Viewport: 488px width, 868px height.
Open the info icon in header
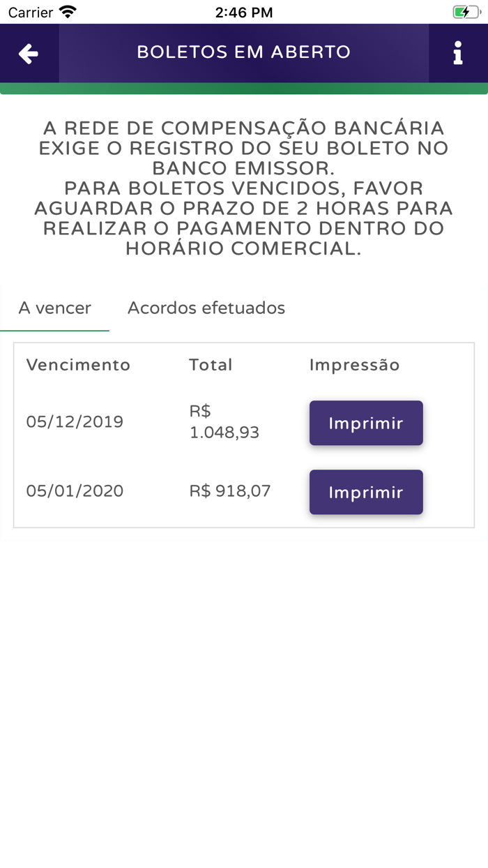click(457, 54)
